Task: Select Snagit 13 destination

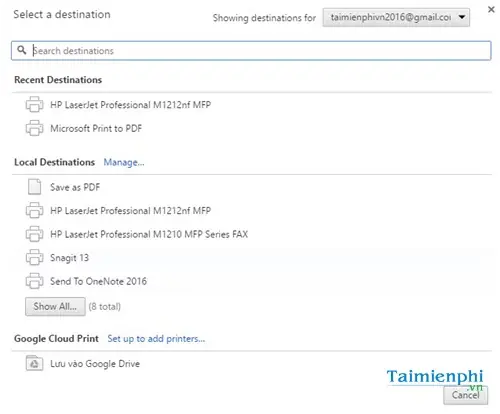Action: tap(69, 258)
